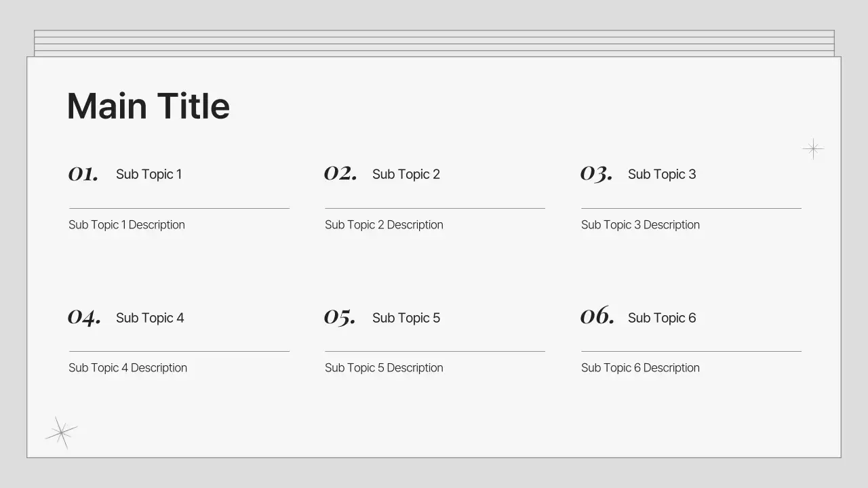868x488 pixels.
Task: Click the 05. number label
Action: coord(340,317)
